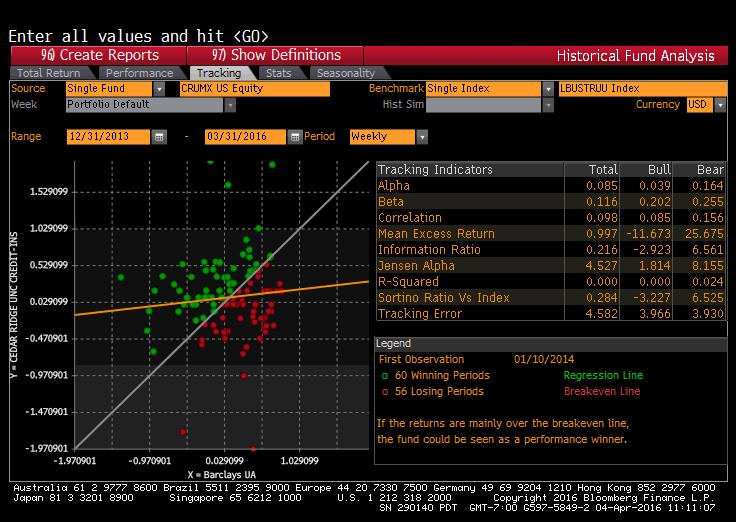The width and height of the screenshot is (736, 522).
Task: Click the Show Definitions button
Action: [x=275, y=55]
